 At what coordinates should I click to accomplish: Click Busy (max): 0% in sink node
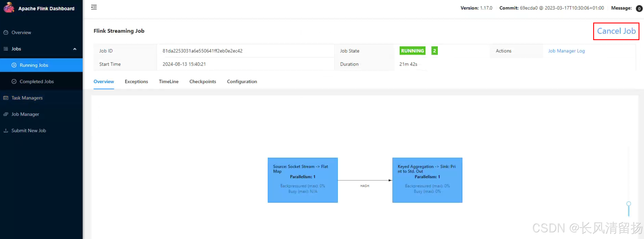tap(427, 192)
